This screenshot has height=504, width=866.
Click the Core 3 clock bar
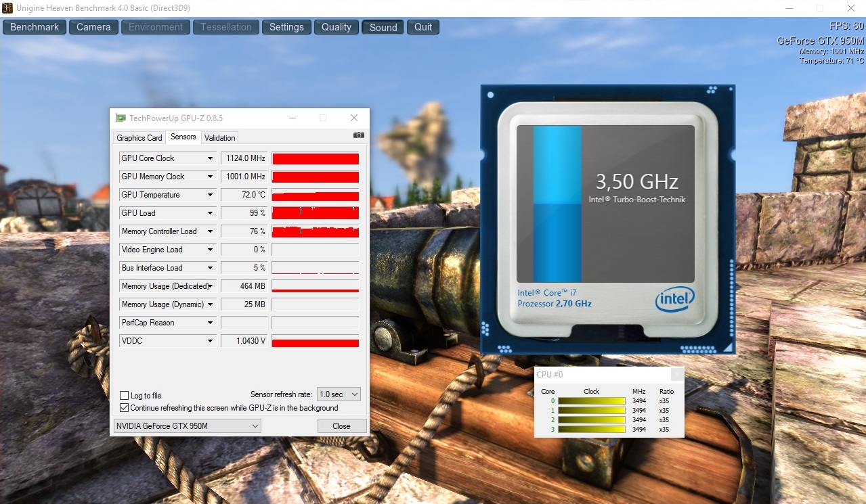591,430
